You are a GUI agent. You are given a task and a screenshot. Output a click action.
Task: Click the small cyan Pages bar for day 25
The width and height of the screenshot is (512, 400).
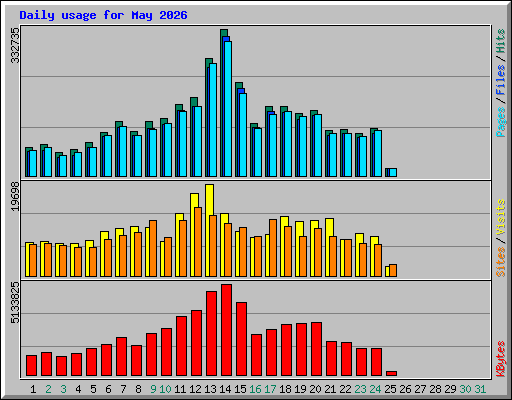[x=393, y=172]
